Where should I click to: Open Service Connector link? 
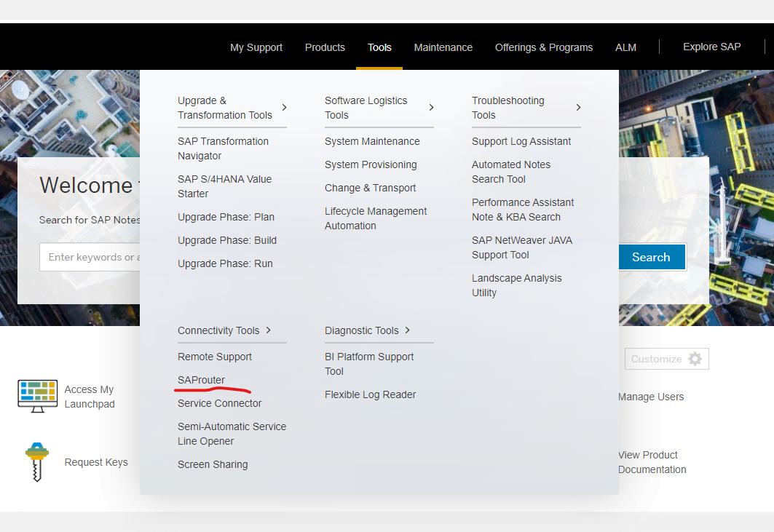219,403
